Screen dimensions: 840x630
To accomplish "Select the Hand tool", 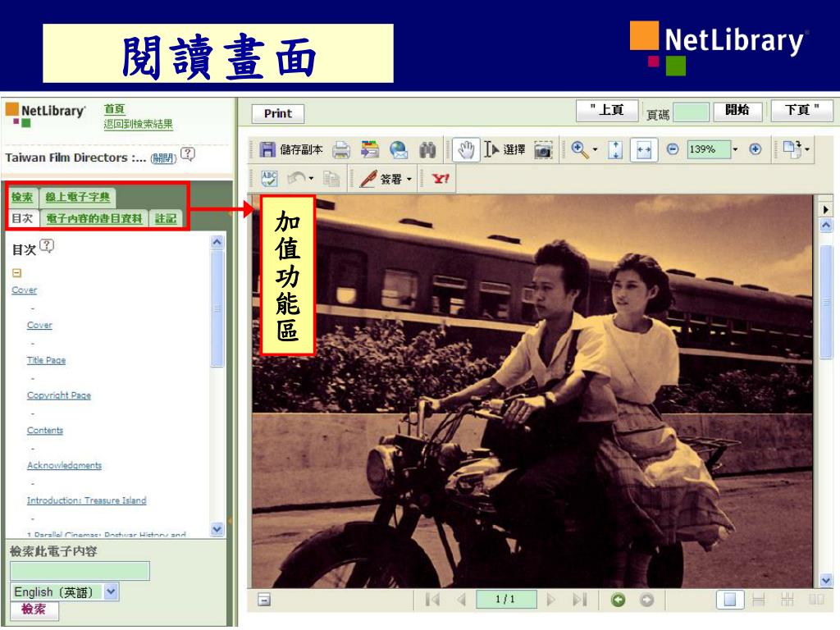I will [x=466, y=149].
